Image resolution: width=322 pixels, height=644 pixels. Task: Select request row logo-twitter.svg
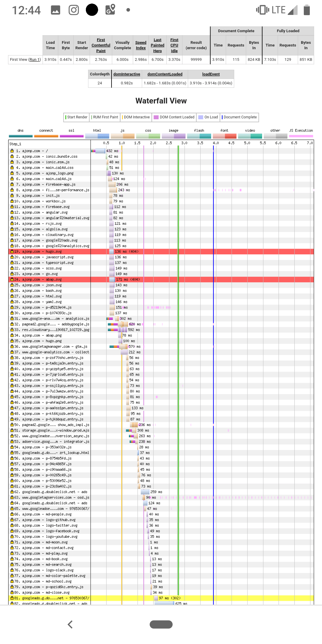click(161, 525)
